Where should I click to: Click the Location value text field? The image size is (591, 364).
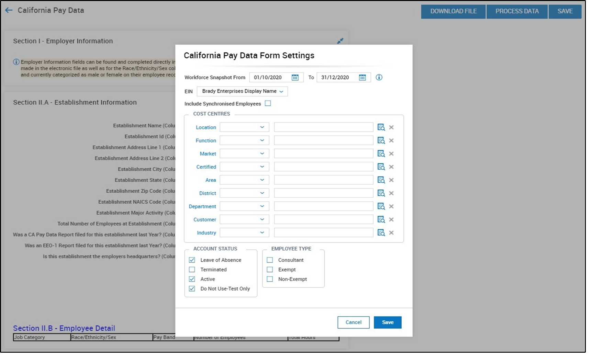pos(324,127)
